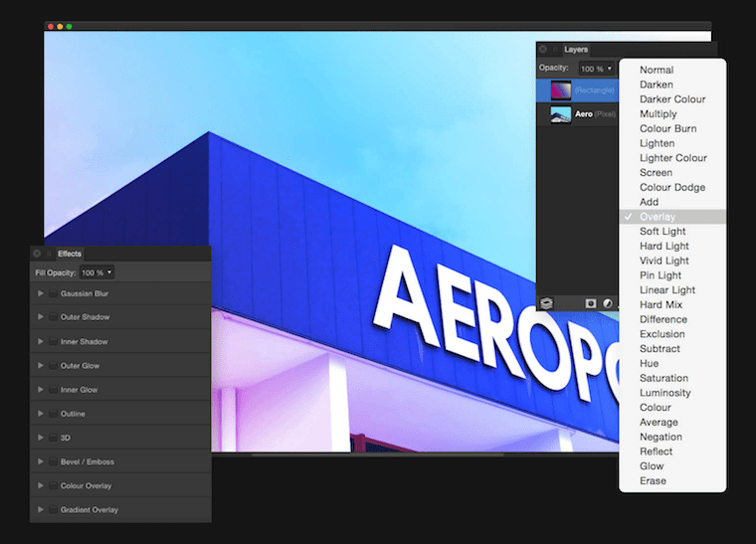
Task: Enable the Outline effect checkbox
Action: [53, 414]
